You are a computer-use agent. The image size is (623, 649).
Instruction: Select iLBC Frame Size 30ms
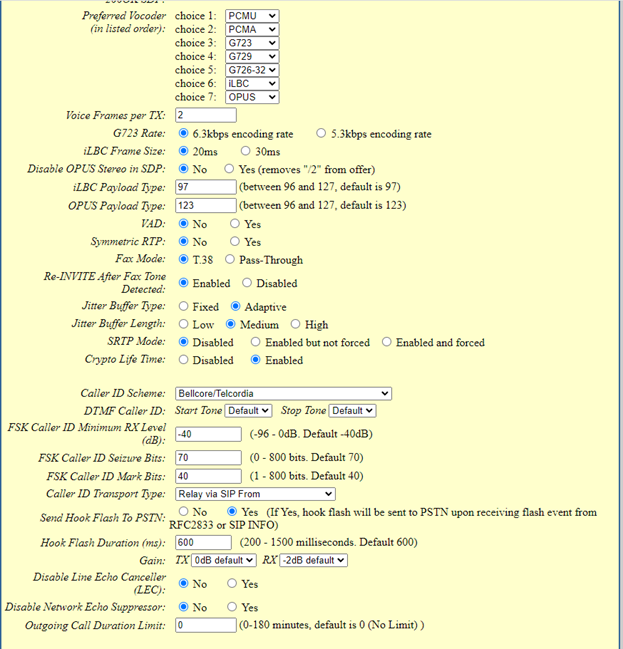(x=245, y=151)
